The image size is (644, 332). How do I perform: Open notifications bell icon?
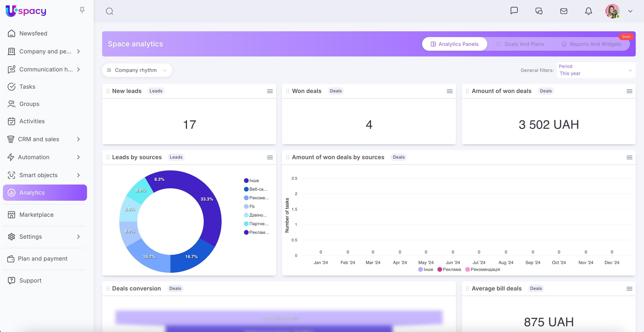[x=588, y=11]
